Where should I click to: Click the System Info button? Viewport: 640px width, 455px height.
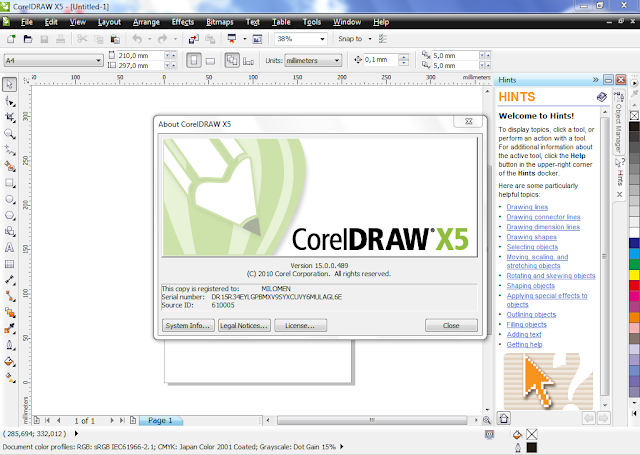click(x=188, y=325)
